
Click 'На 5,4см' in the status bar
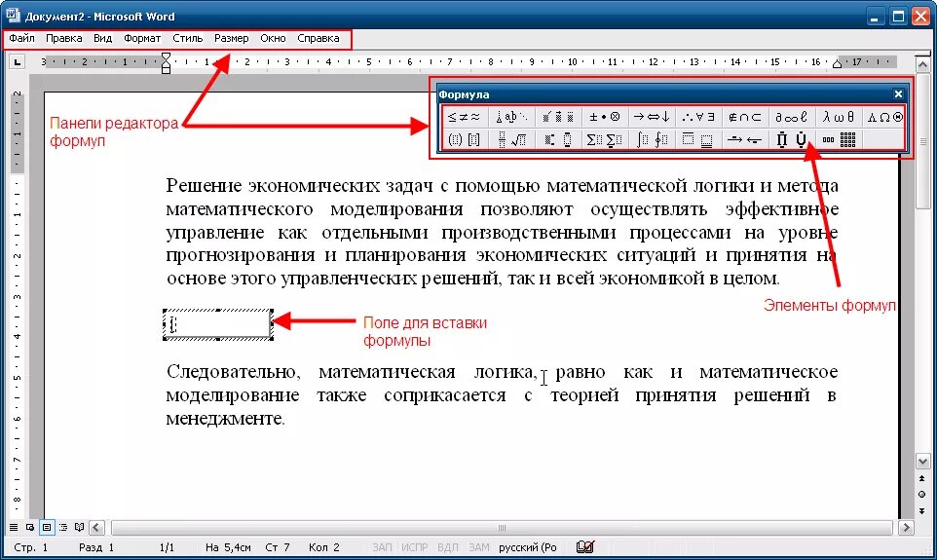[x=228, y=547]
